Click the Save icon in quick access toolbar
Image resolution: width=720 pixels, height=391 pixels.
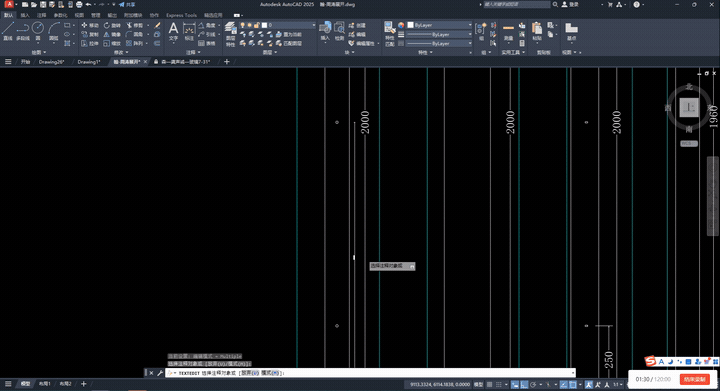(43, 5)
